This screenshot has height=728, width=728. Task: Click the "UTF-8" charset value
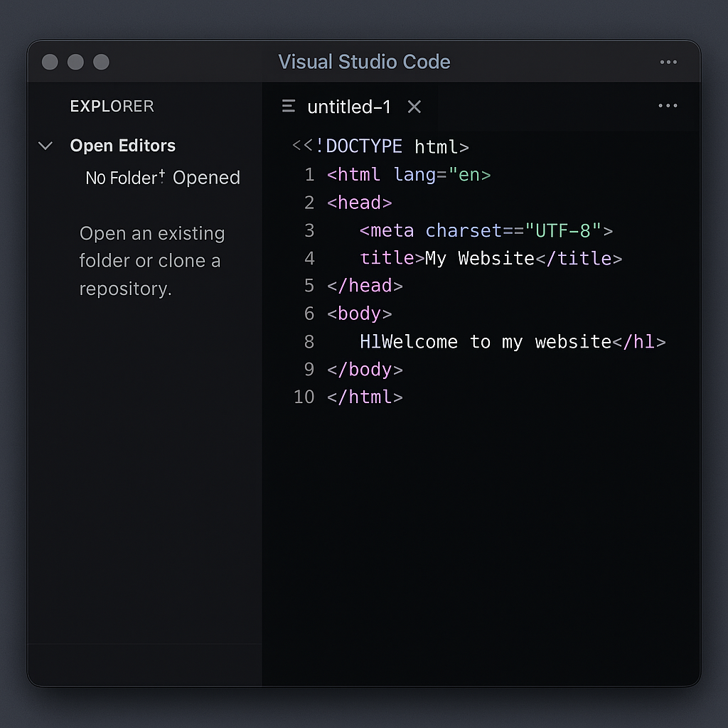[x=563, y=230]
